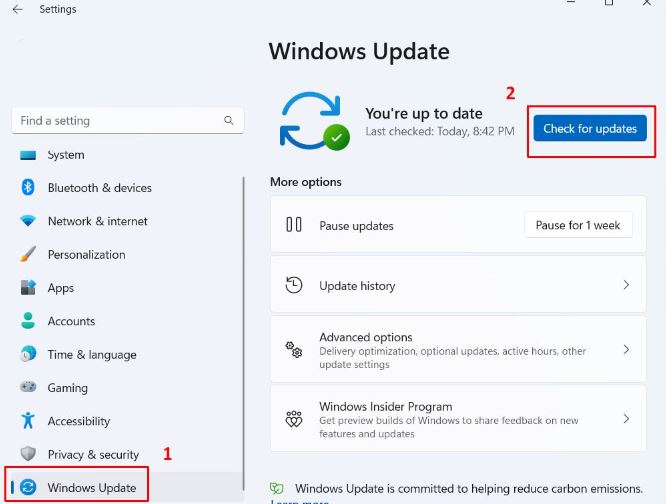Open Advanced options title text

pos(366,337)
